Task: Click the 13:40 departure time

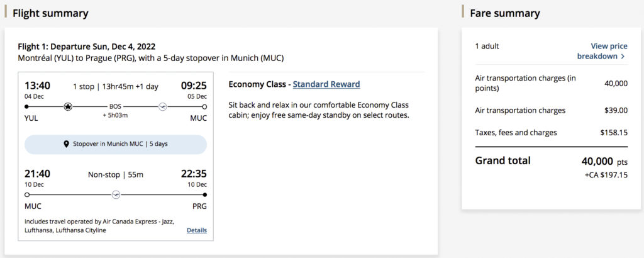Action: 37,86
